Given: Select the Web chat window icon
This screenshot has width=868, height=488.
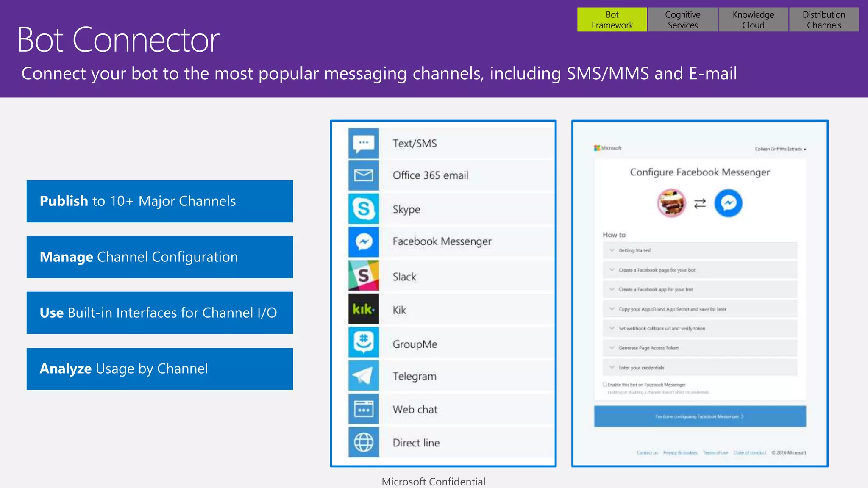Looking at the screenshot, I should 364,409.
